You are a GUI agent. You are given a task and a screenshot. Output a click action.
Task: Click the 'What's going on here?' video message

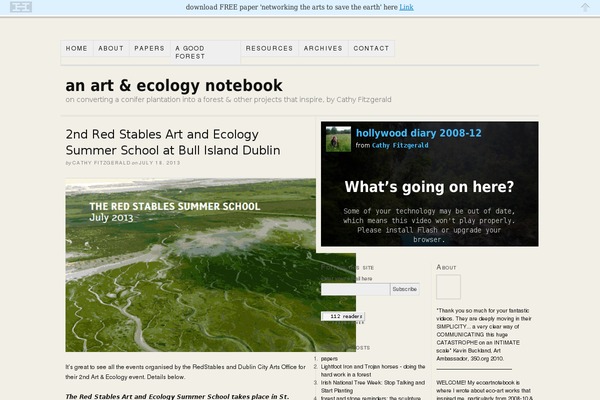pyautogui.click(x=429, y=187)
